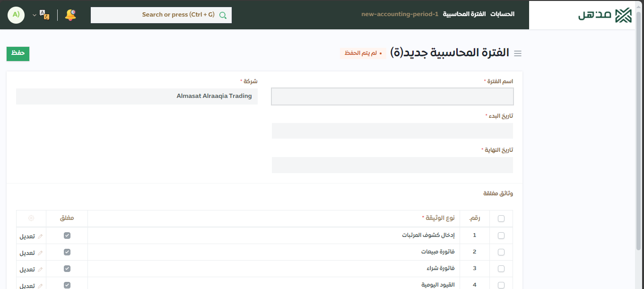Image resolution: width=644 pixels, height=289 pixels.
Task: Click the الفترة المحاسبية جديد(ة) page title
Action: coord(450,53)
